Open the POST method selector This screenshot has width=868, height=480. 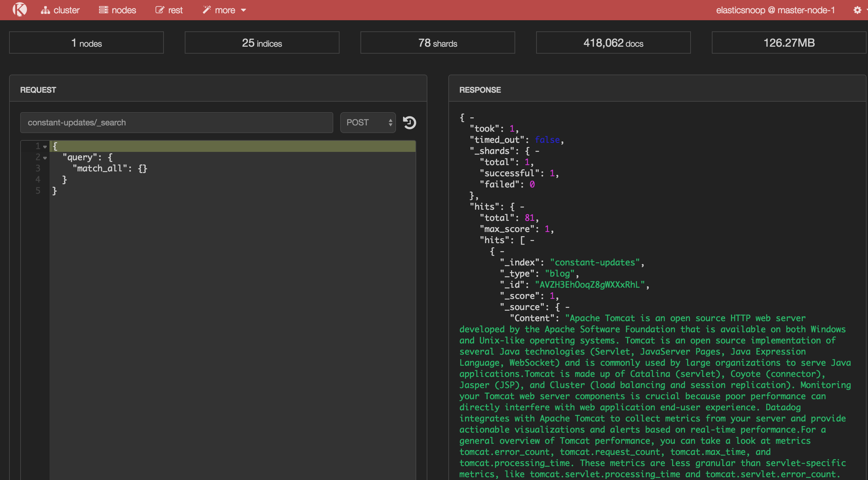point(368,123)
